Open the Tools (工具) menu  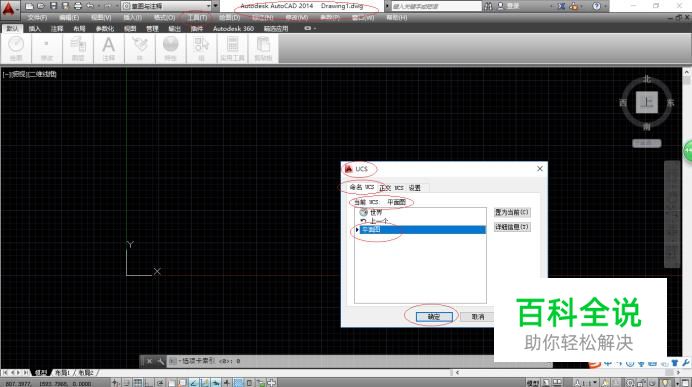pyautogui.click(x=197, y=18)
